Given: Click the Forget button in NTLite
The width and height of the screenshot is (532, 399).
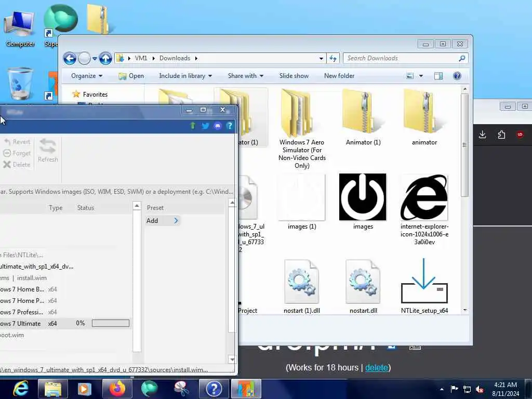Looking at the screenshot, I should (x=17, y=153).
